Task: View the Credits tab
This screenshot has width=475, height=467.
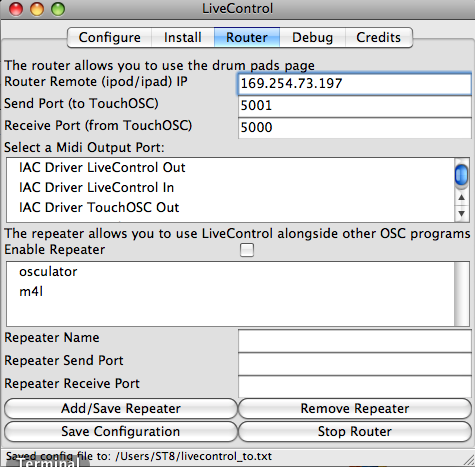Action: (x=379, y=37)
